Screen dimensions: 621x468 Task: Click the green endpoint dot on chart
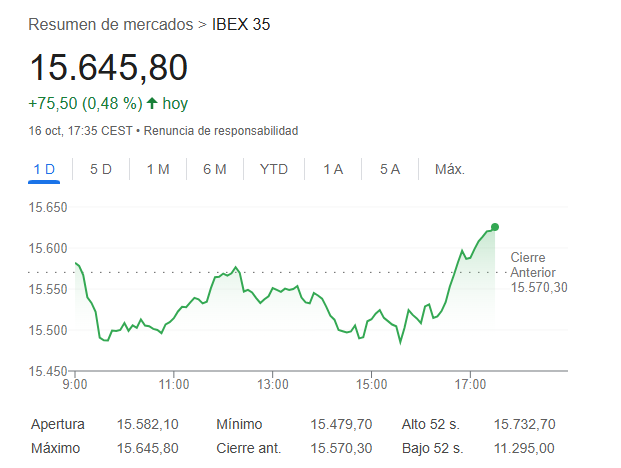495,227
